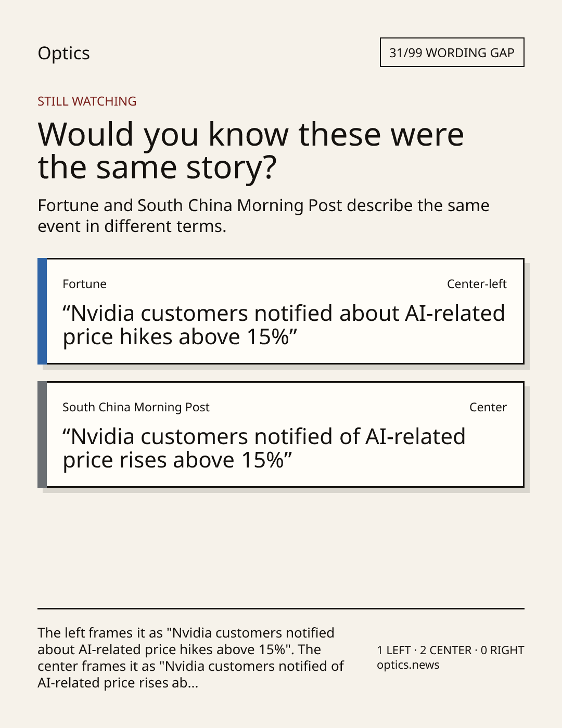Open the optics.news link
Screen dimensions: 562x728
(x=408, y=665)
